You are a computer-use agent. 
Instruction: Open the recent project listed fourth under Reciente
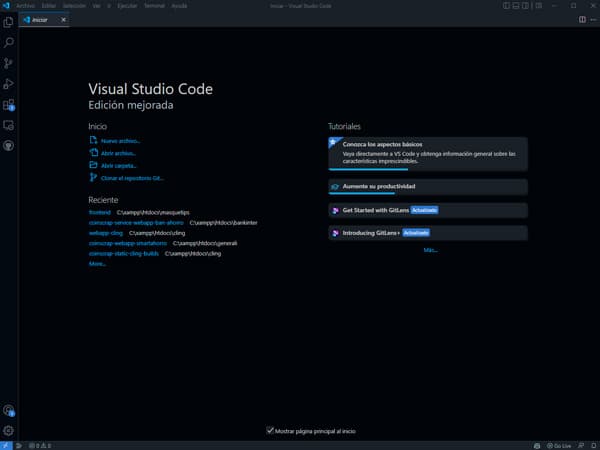pyautogui.click(x=128, y=243)
